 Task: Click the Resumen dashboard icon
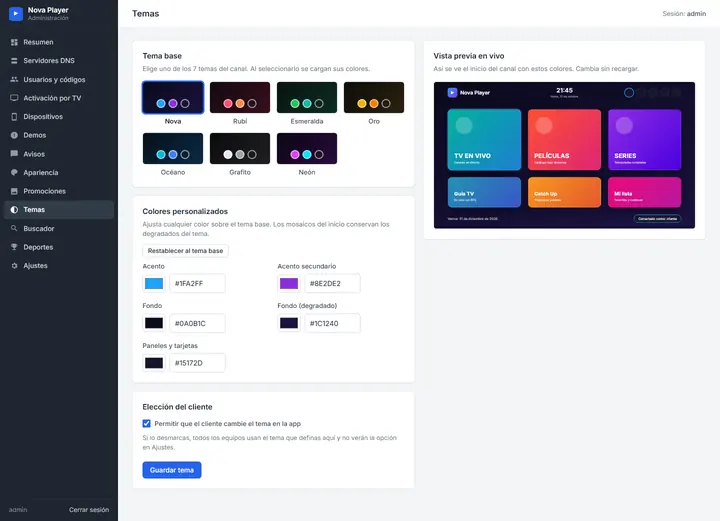click(x=14, y=42)
